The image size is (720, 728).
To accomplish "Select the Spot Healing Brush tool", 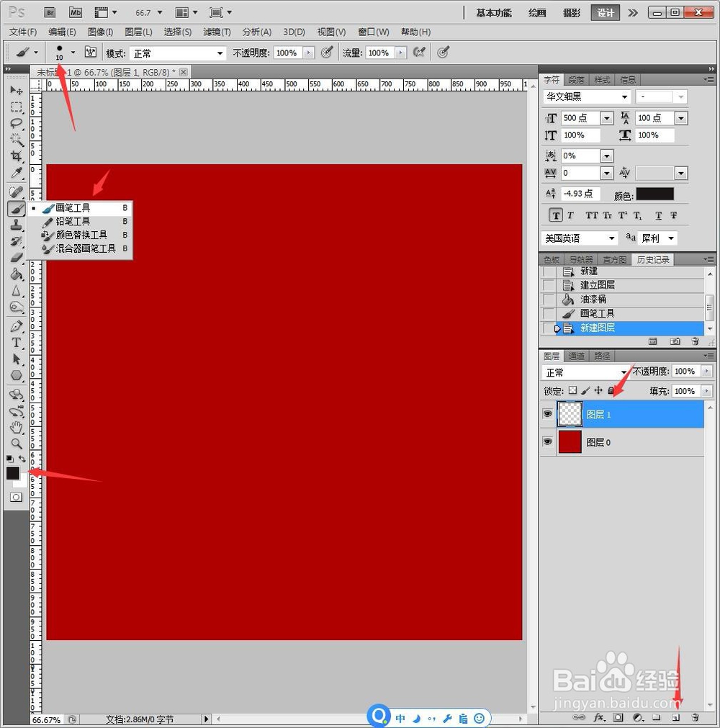I will pos(17,192).
